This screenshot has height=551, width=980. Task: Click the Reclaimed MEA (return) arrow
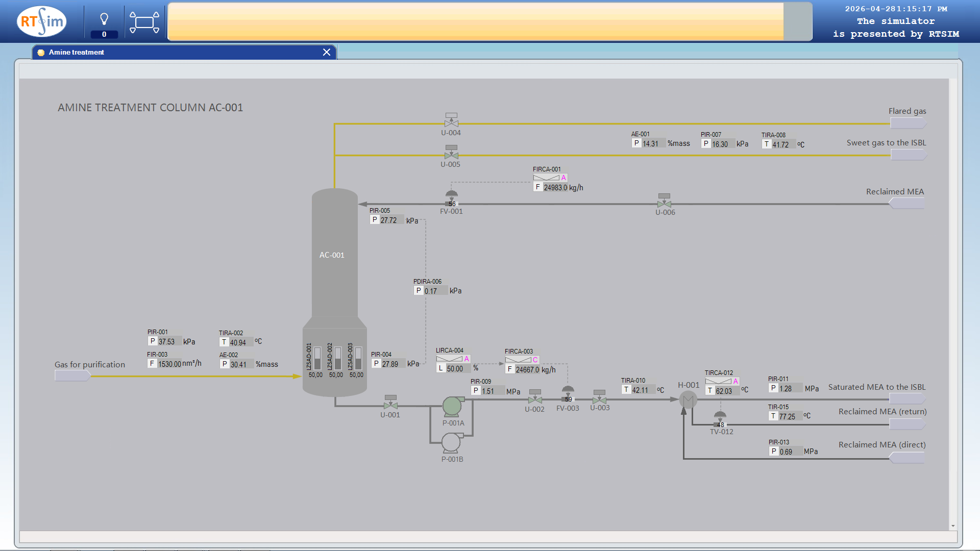click(908, 424)
